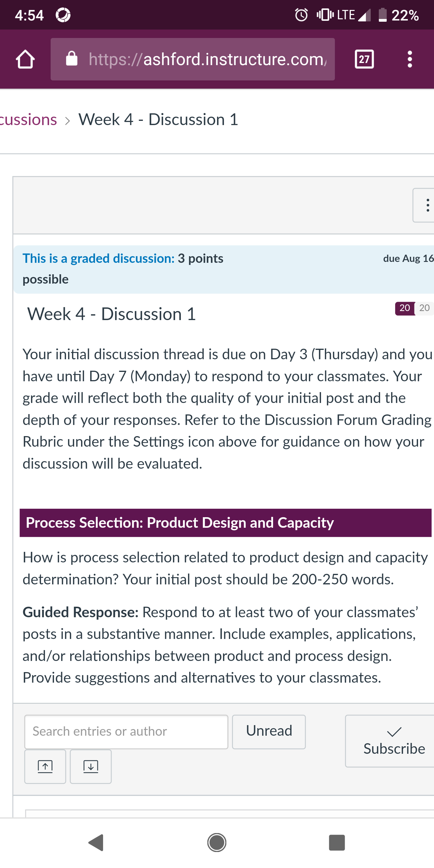Toggle Subscribe to this discussion
Viewport: 434px width, 868px height.
tap(391, 741)
